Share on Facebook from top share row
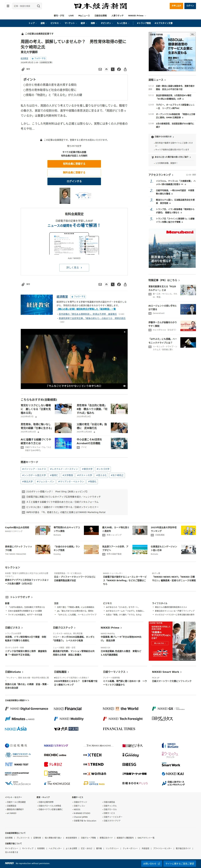This screenshot has width=201, height=868. coord(119,69)
